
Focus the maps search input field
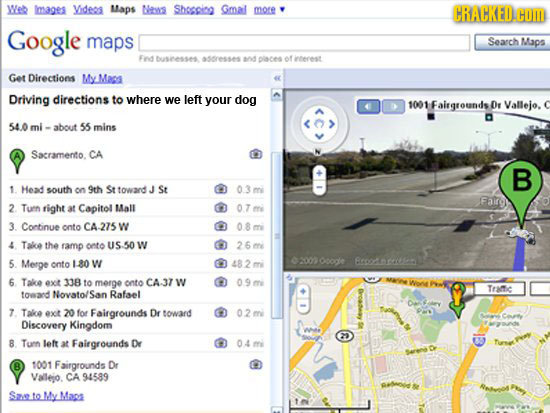(304, 43)
